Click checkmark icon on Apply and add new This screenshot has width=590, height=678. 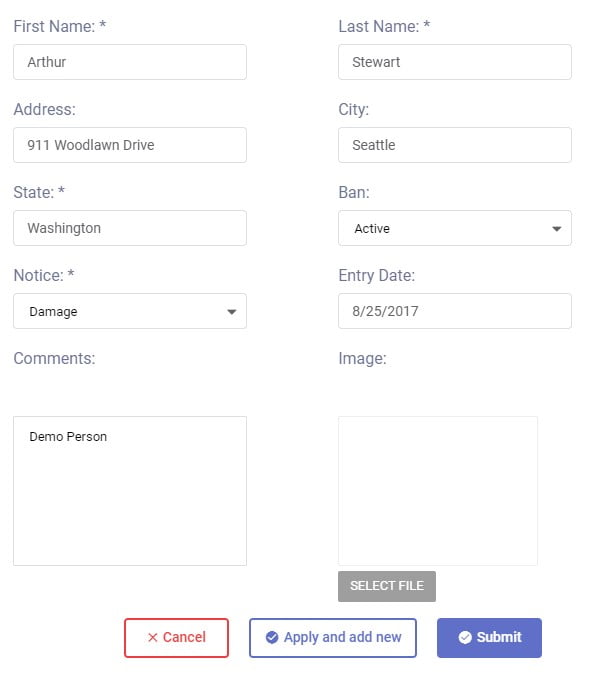272,637
